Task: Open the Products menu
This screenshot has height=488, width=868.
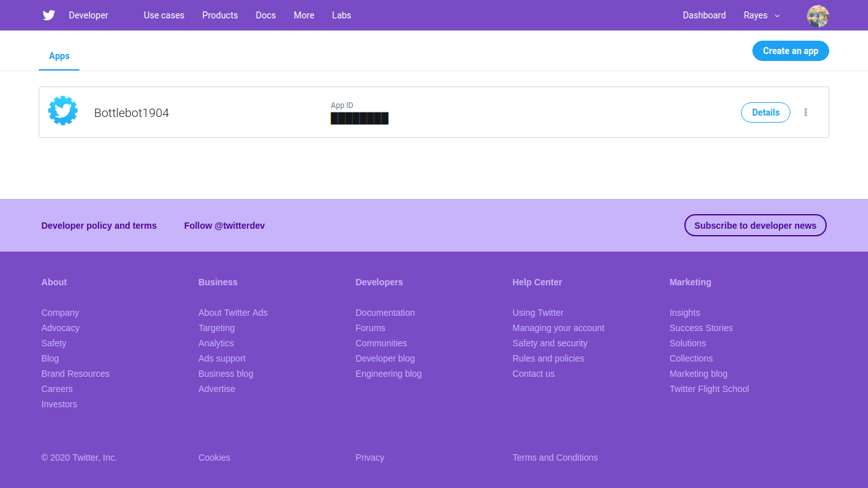Action: pyautogui.click(x=220, y=15)
